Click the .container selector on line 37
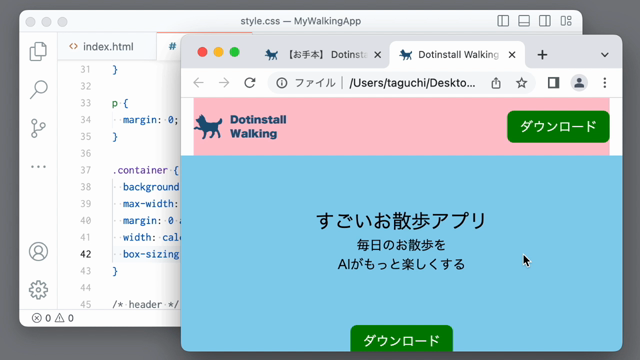 [x=140, y=170]
